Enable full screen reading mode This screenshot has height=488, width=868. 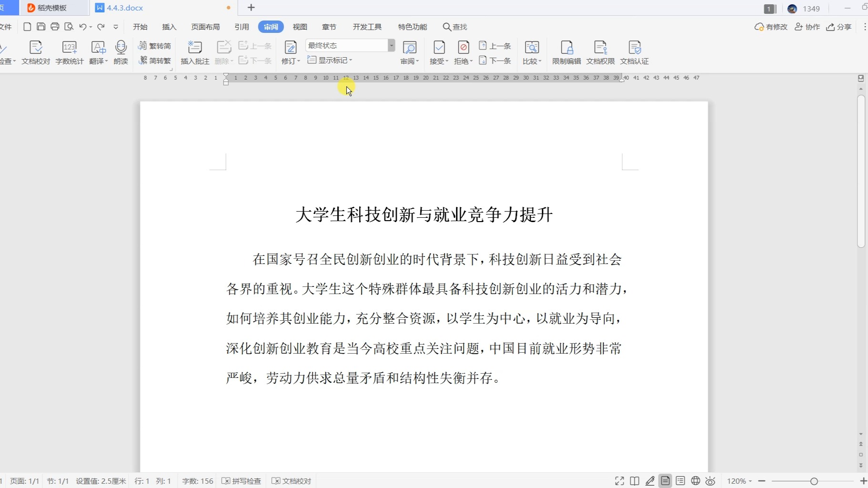[x=619, y=481]
